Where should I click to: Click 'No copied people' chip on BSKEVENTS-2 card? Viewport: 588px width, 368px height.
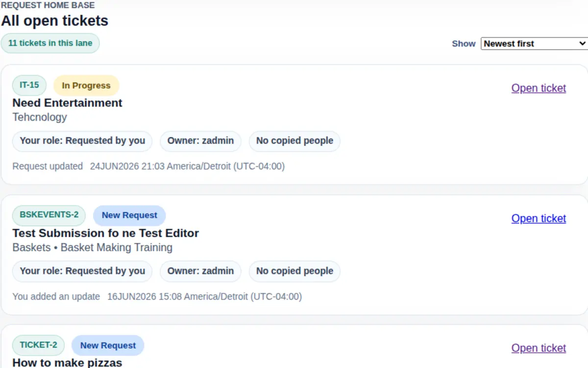(x=294, y=271)
